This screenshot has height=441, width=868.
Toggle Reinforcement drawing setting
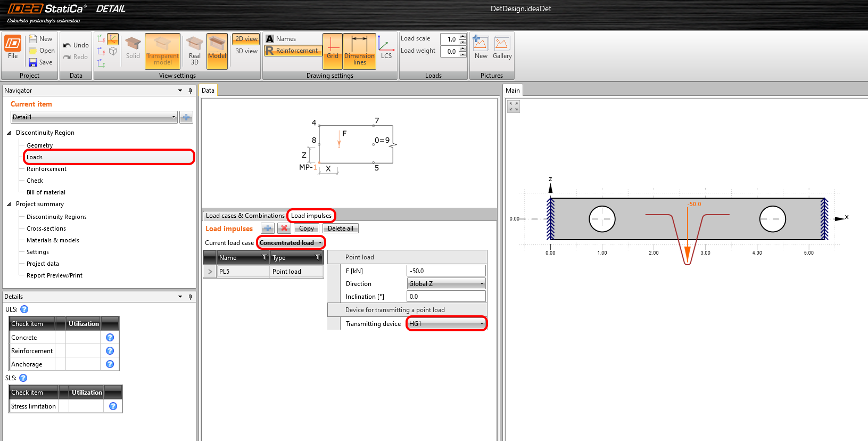click(x=293, y=51)
